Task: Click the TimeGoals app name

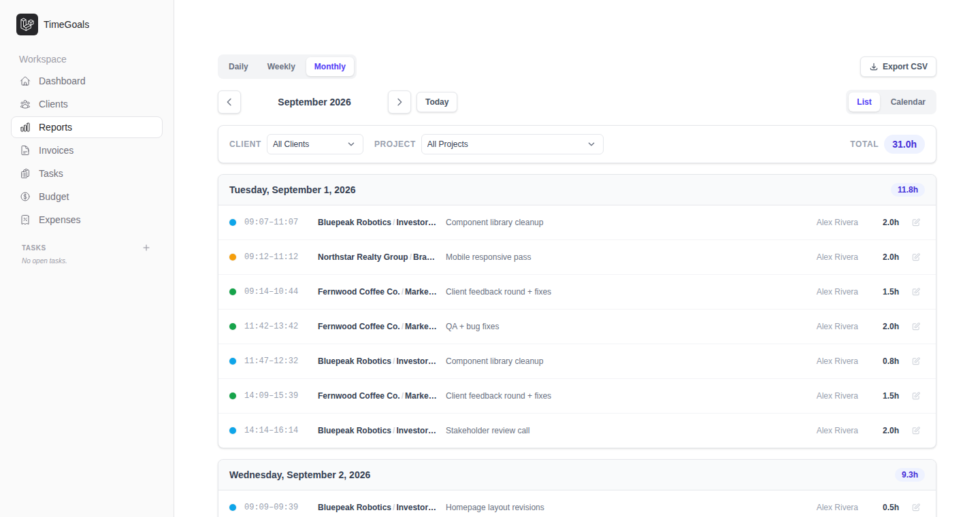Action: point(66,24)
